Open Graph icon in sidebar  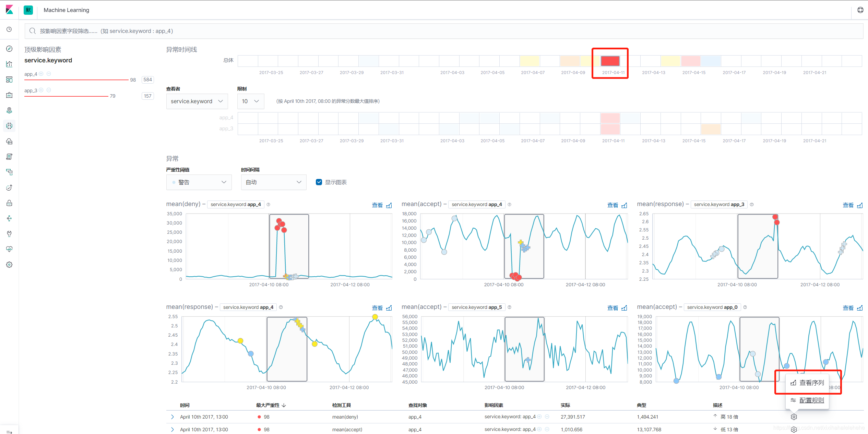point(9,218)
